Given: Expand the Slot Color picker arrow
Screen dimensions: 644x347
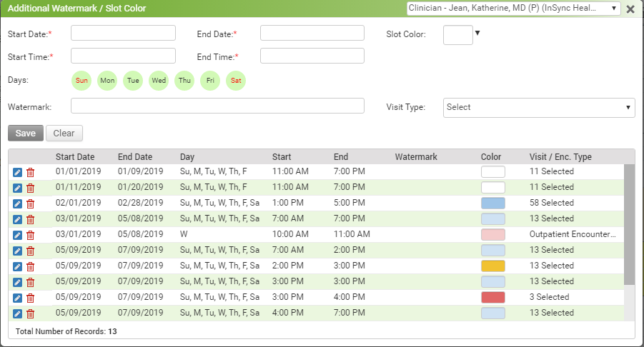Looking at the screenshot, I should click(x=478, y=33).
